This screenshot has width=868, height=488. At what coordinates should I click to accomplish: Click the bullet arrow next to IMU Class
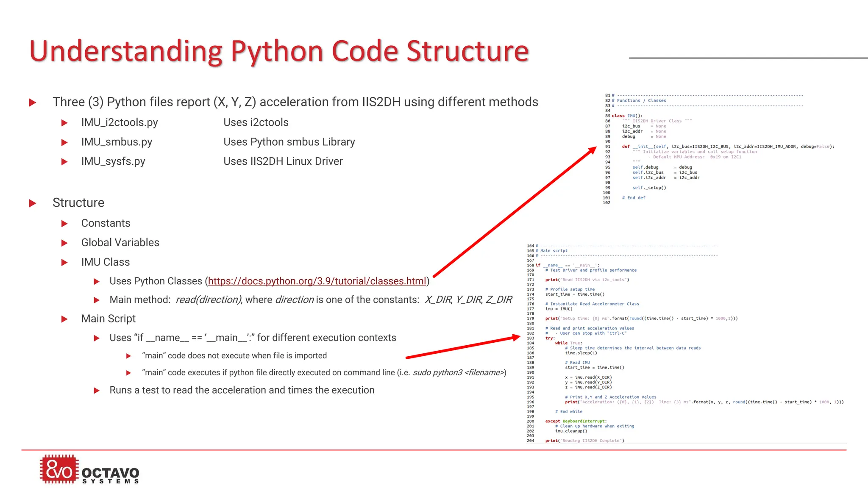[64, 263]
